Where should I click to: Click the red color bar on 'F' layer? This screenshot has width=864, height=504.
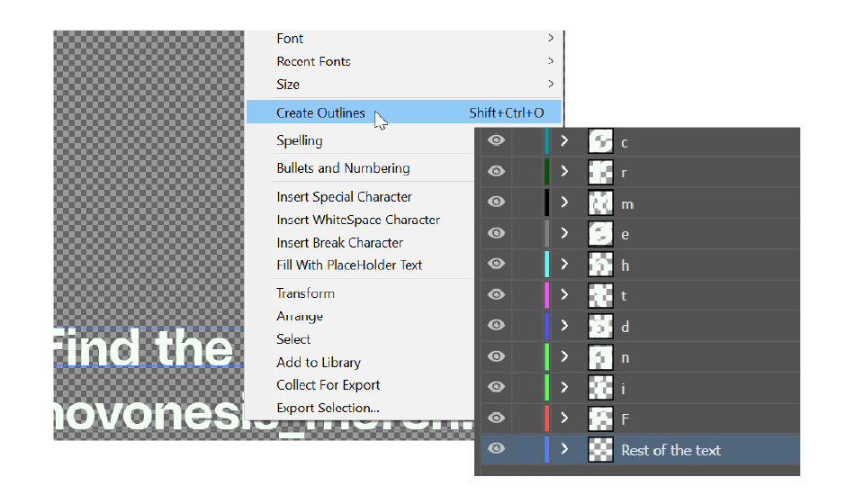point(546,418)
